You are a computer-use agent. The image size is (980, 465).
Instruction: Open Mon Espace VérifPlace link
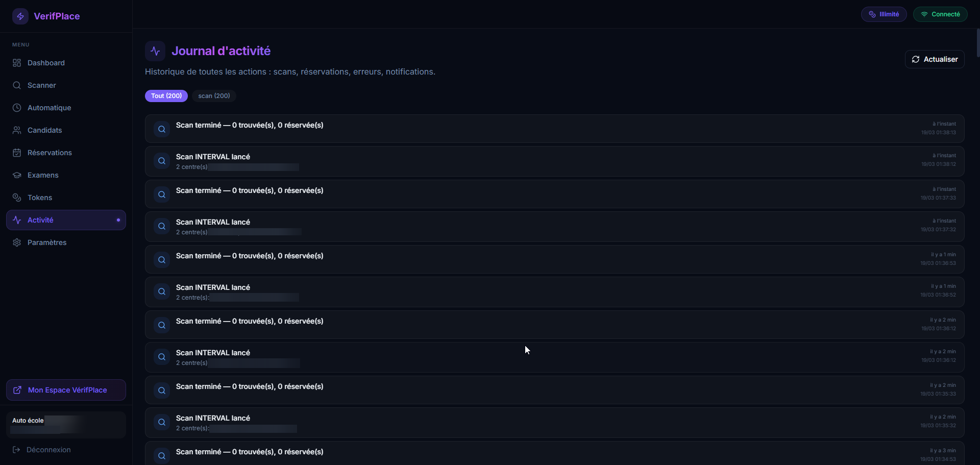pyautogui.click(x=66, y=390)
